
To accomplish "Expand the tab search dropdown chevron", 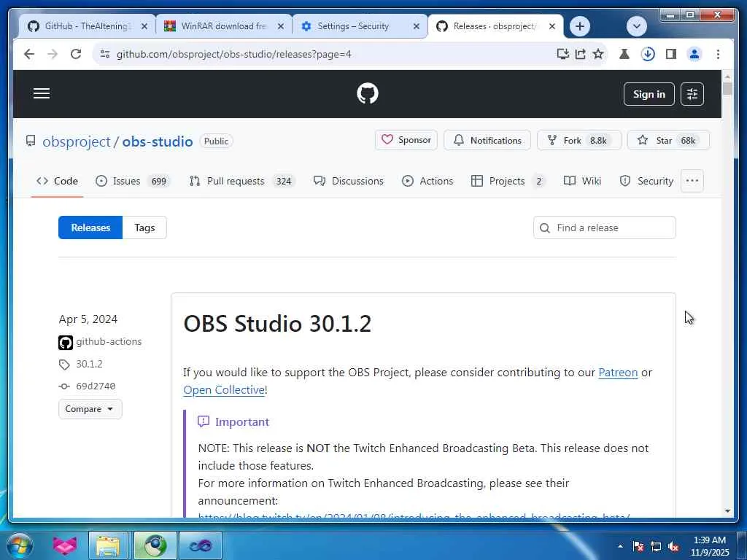I will 636,26.
